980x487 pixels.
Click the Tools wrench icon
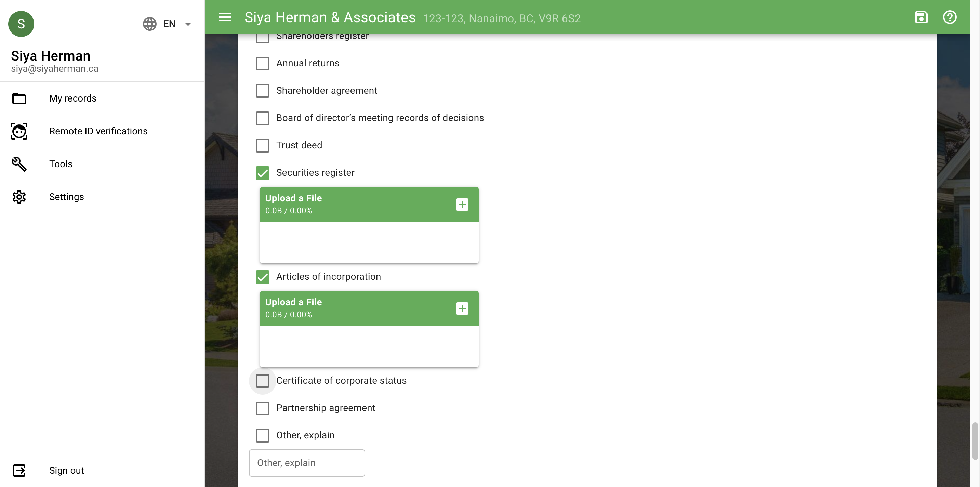click(19, 164)
